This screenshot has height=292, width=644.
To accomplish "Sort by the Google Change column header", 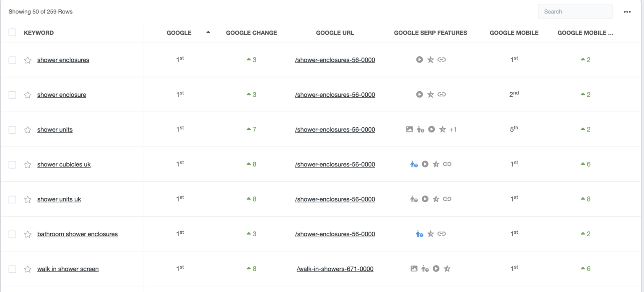I will click(x=252, y=33).
